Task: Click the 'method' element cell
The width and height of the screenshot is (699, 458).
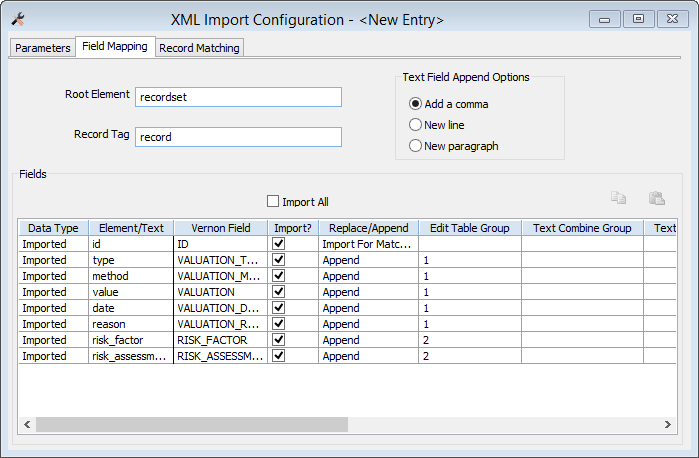Action: point(131,276)
